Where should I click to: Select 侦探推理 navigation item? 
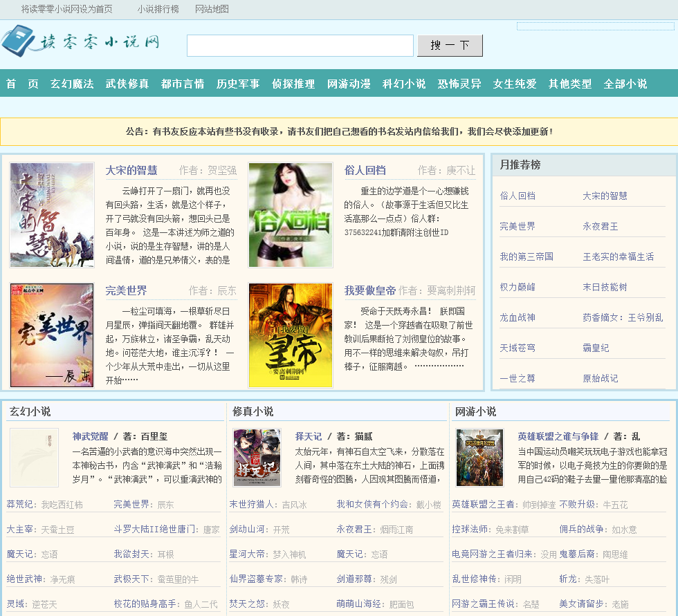coord(293,84)
